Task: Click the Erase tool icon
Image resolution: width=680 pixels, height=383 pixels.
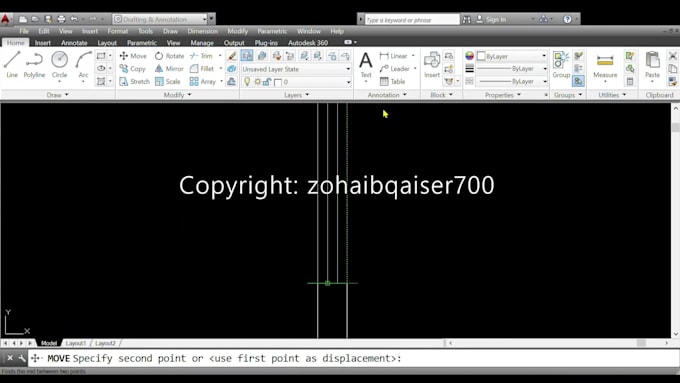Action: (x=232, y=56)
